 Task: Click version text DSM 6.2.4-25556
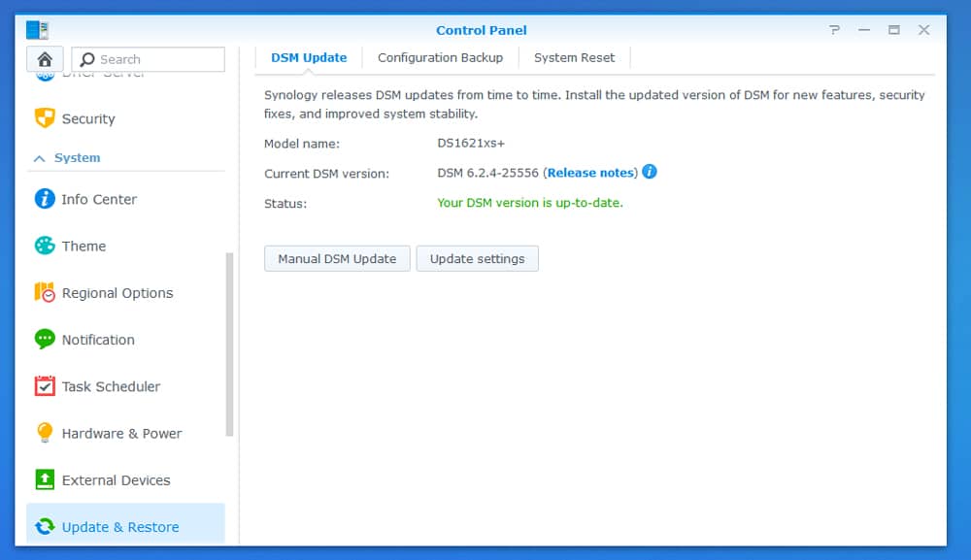pyautogui.click(x=488, y=173)
